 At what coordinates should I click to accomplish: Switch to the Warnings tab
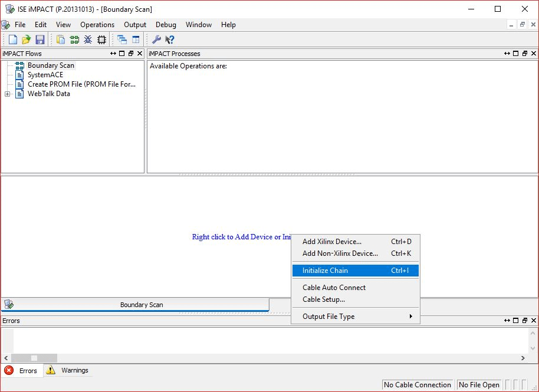click(x=68, y=370)
